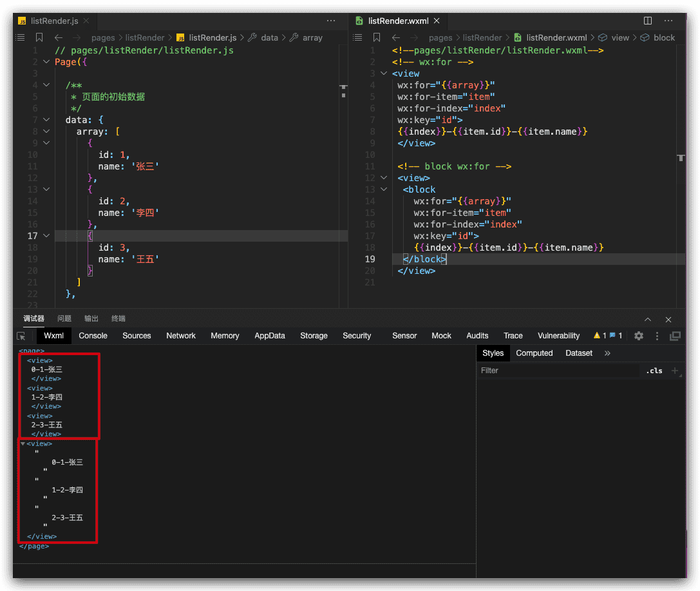Fold the block element at line 13
Image resolution: width=700 pixels, height=591 pixels.
click(x=384, y=189)
